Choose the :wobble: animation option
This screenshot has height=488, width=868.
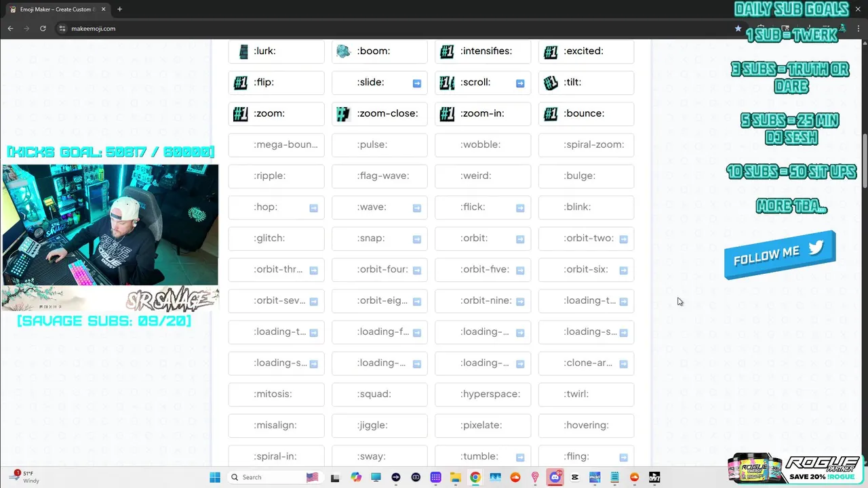point(483,145)
